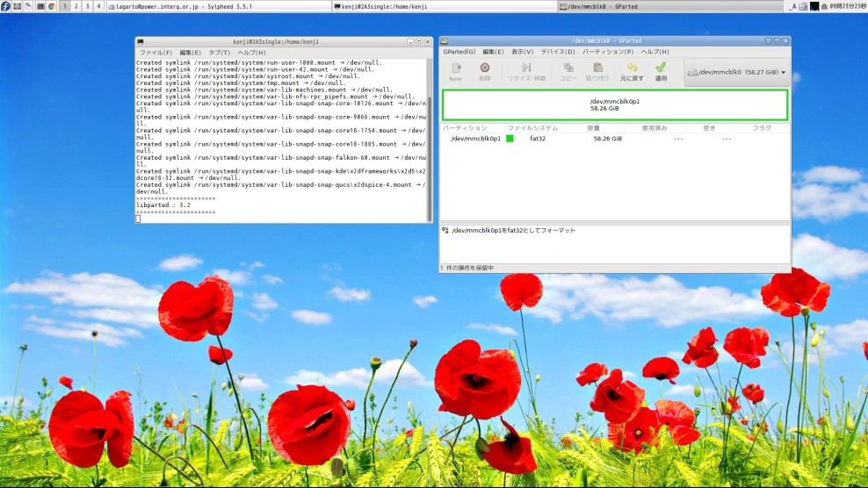The image size is (868, 488).
Task: Select the /dev/mmcblk0p1 partition graphic bar
Action: (x=614, y=104)
